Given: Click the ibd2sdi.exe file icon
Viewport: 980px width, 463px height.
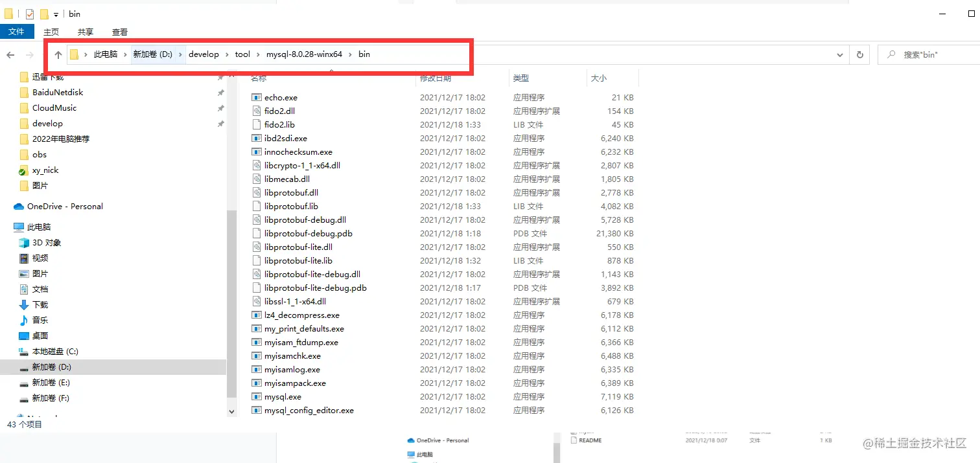Looking at the screenshot, I should (x=256, y=138).
